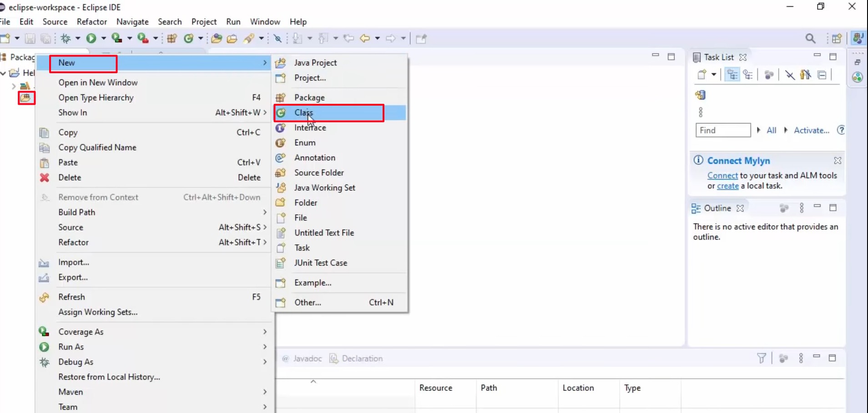The image size is (868, 413).
Task: Close the Connect Mylyn notification
Action: pyautogui.click(x=838, y=160)
